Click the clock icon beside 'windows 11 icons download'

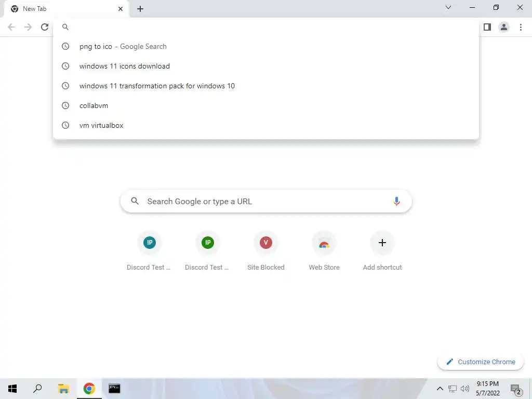65,66
